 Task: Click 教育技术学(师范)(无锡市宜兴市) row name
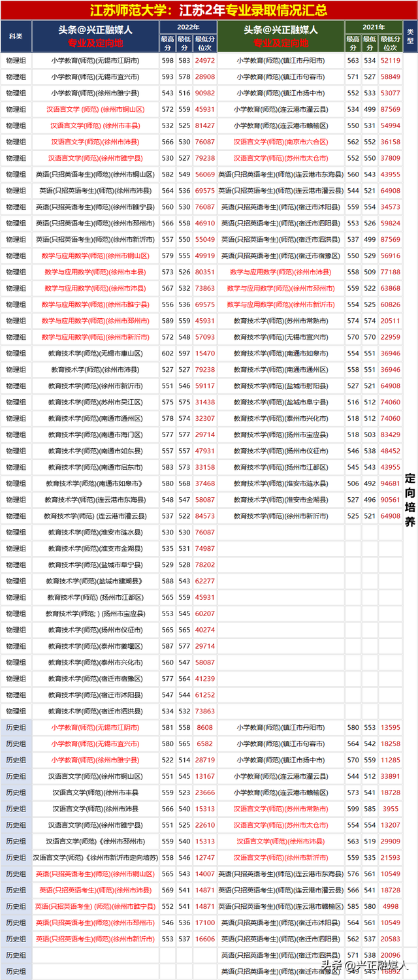click(281, 337)
